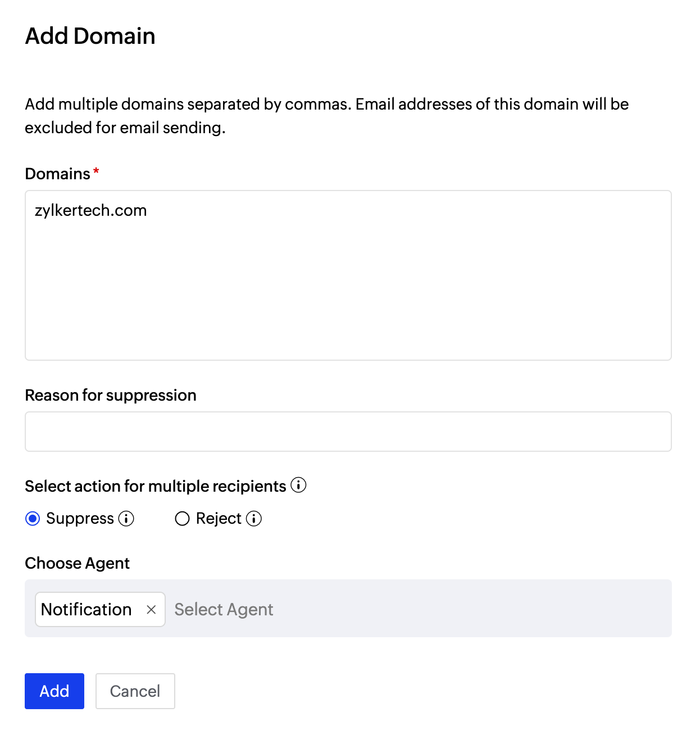Image resolution: width=700 pixels, height=735 pixels.
Task: Click the info icon beside Select action label
Action: [299, 485]
